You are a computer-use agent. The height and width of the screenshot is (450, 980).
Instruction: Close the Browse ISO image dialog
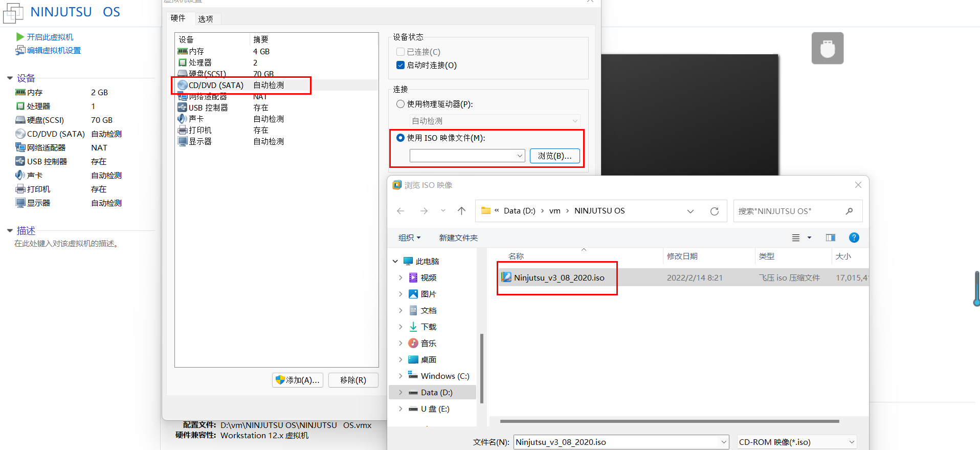[x=858, y=185]
